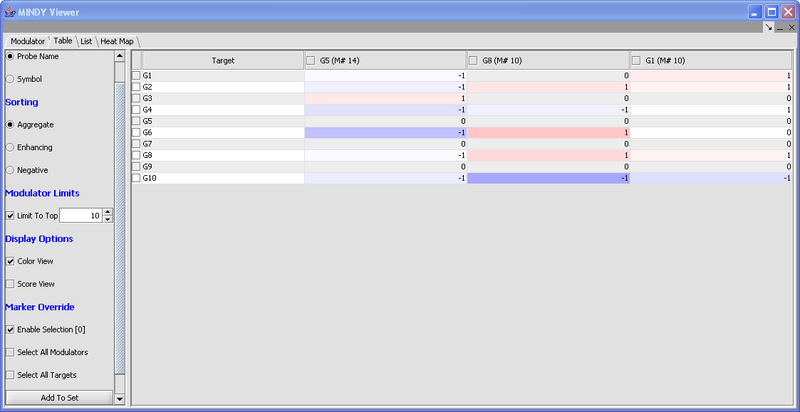Click the panel undock arrow icon
The image size is (800, 412).
click(769, 28)
